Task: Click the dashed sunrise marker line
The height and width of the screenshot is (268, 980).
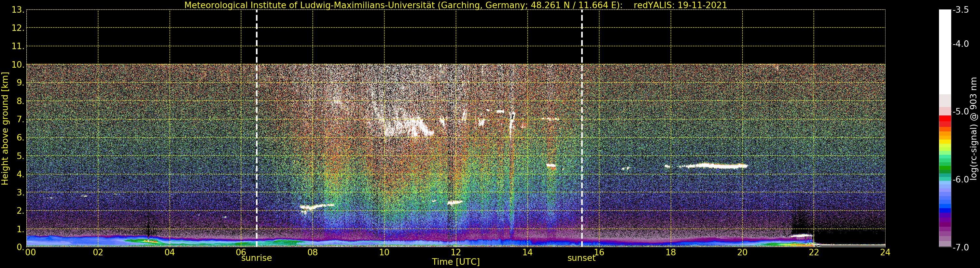Action: 257,128
